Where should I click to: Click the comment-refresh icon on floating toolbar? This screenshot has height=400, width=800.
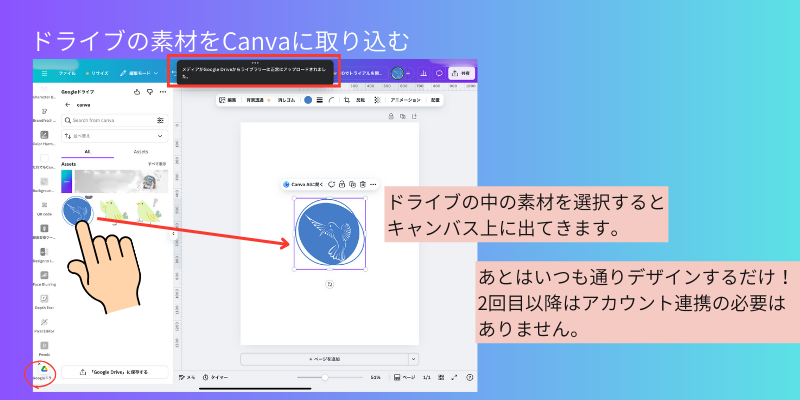pos(332,184)
